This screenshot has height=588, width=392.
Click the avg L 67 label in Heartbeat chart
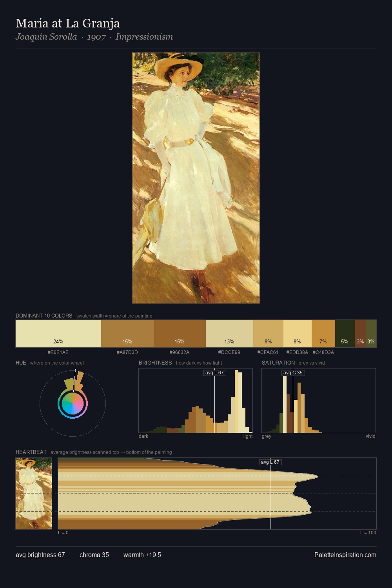[x=270, y=462]
